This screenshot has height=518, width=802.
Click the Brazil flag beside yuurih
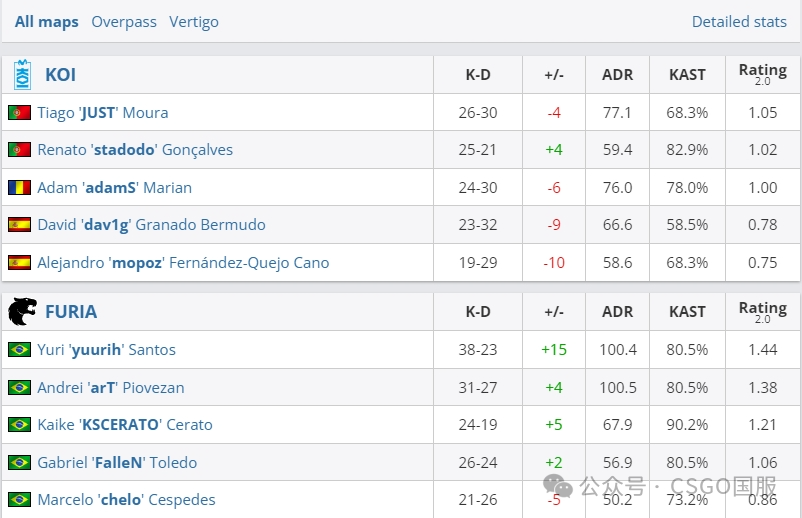(x=19, y=350)
